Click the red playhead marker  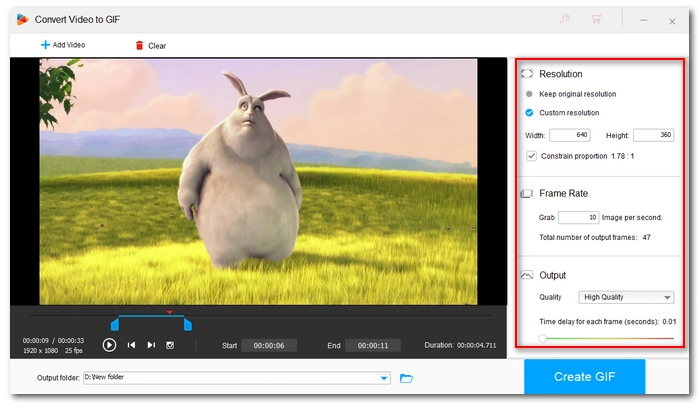click(x=170, y=312)
